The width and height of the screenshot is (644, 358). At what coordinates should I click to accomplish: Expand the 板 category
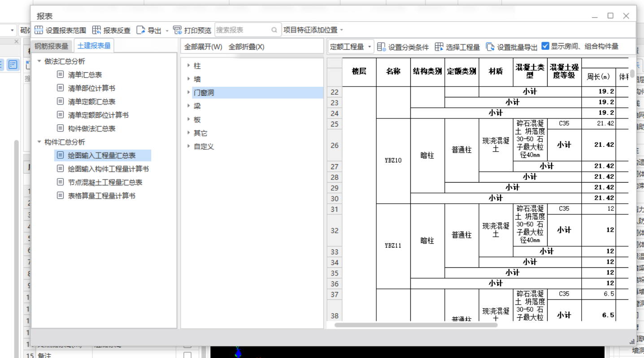coord(189,119)
